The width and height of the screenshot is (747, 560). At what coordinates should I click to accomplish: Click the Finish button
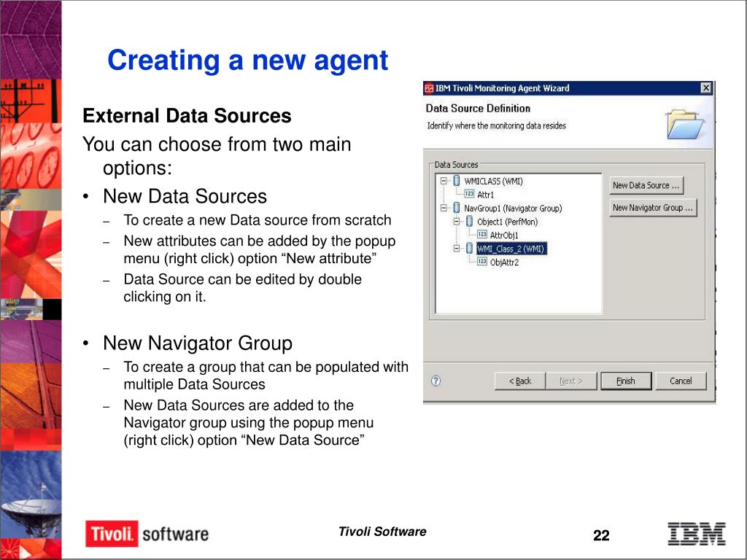[x=625, y=381]
